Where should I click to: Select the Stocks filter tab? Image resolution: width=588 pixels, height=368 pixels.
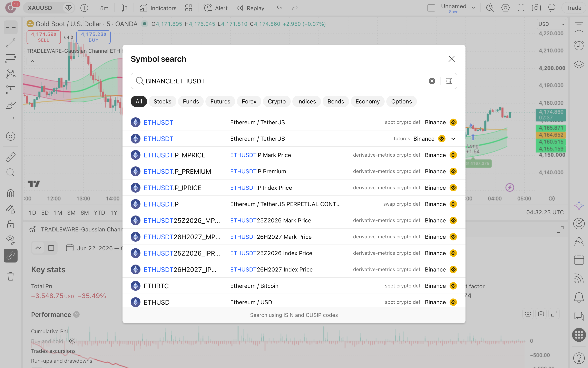[162, 101]
